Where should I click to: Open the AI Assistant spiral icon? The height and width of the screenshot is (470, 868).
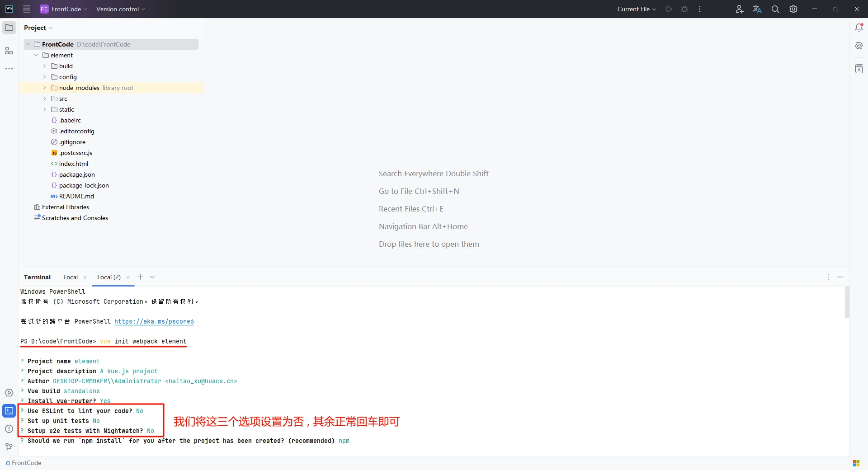[x=859, y=46]
